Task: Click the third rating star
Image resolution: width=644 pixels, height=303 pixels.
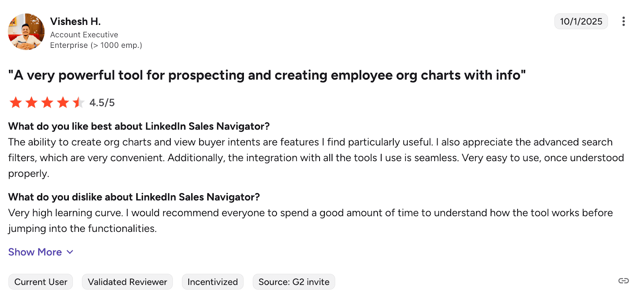Action: [x=47, y=102]
